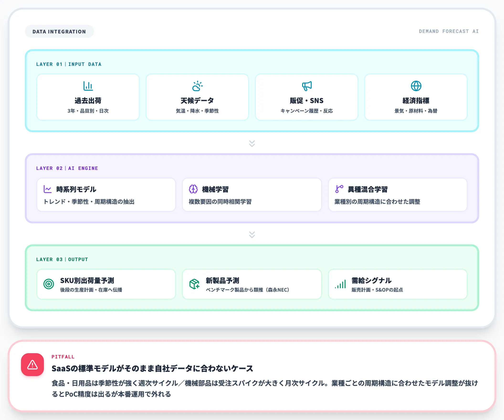
Task: Click the DATA INTEGRATION badge
Action: click(59, 31)
